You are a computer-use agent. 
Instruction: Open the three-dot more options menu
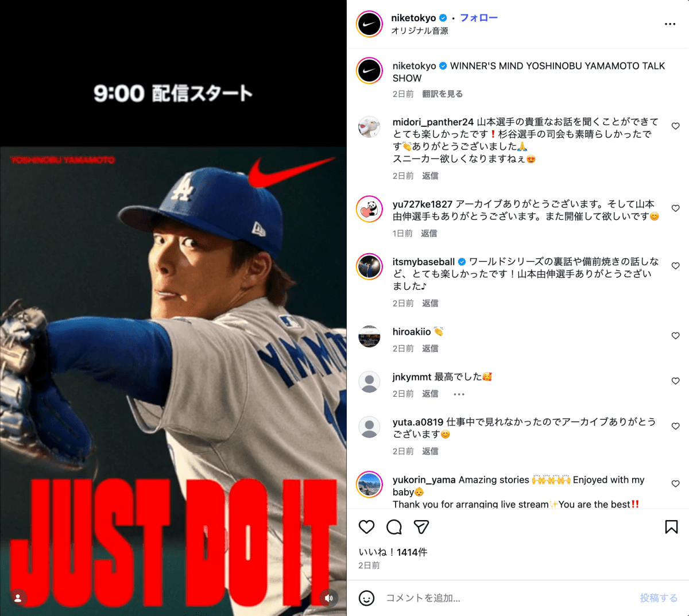(670, 24)
